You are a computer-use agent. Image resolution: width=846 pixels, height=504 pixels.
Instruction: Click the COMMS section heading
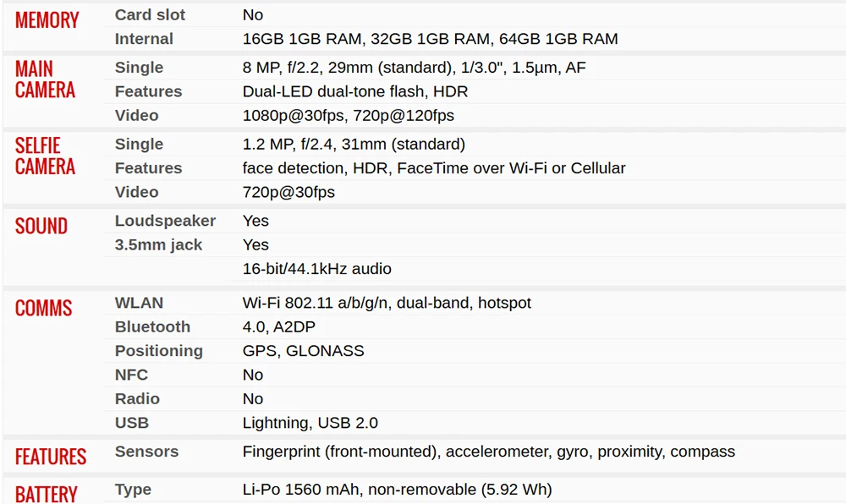coord(43,308)
